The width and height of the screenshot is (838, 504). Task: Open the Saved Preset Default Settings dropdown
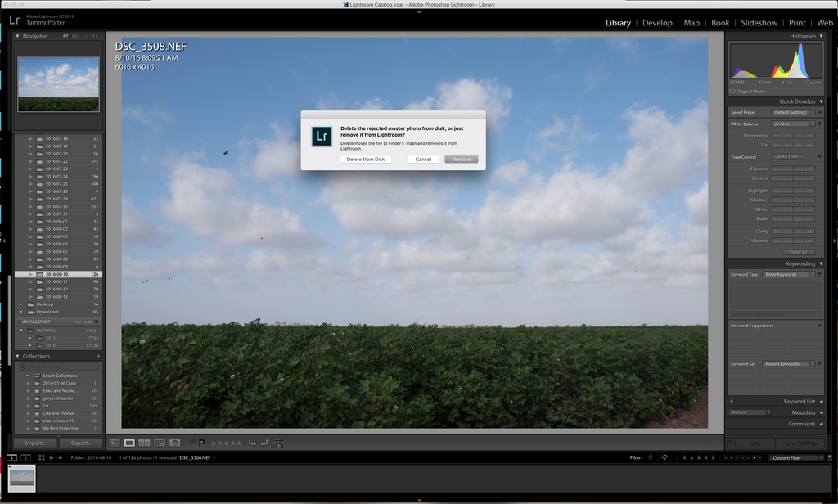(788, 112)
